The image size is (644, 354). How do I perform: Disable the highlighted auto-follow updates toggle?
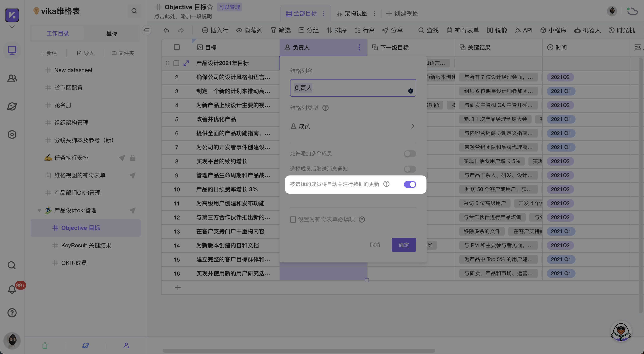(x=410, y=184)
